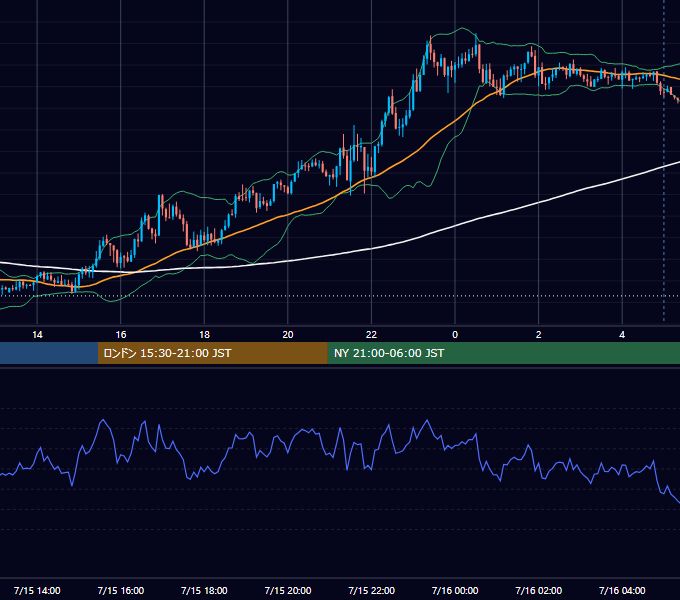Click the 22 hour axis label
Image resolution: width=680 pixels, height=600 pixels.
(371, 334)
